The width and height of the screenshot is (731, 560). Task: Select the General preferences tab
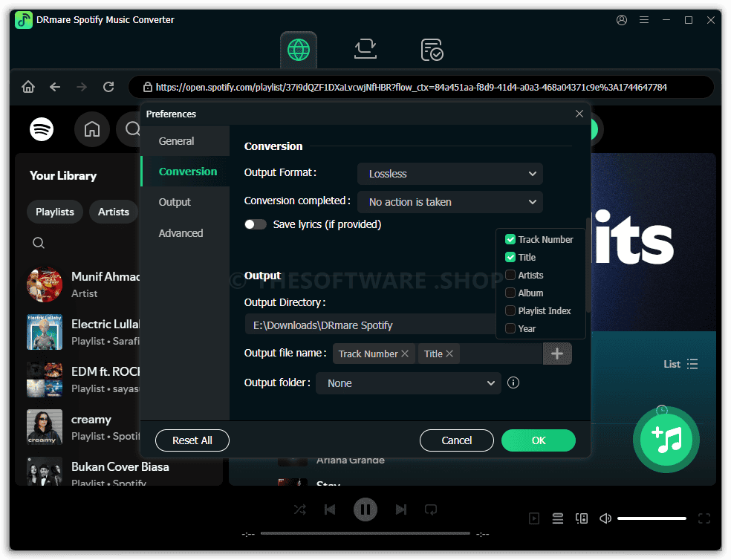click(185, 141)
